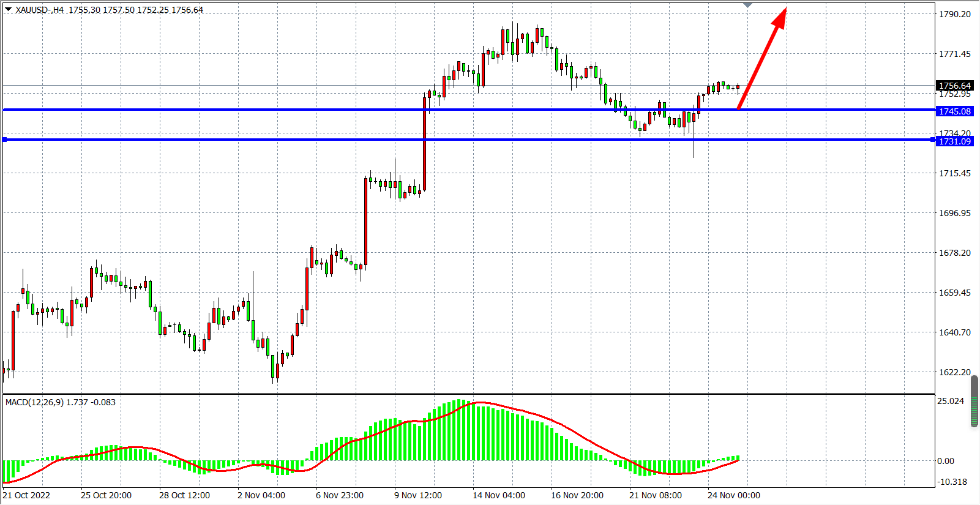Image resolution: width=980 pixels, height=505 pixels.
Task: Click the gray chart shift triangle marker
Action: pyautogui.click(x=747, y=6)
